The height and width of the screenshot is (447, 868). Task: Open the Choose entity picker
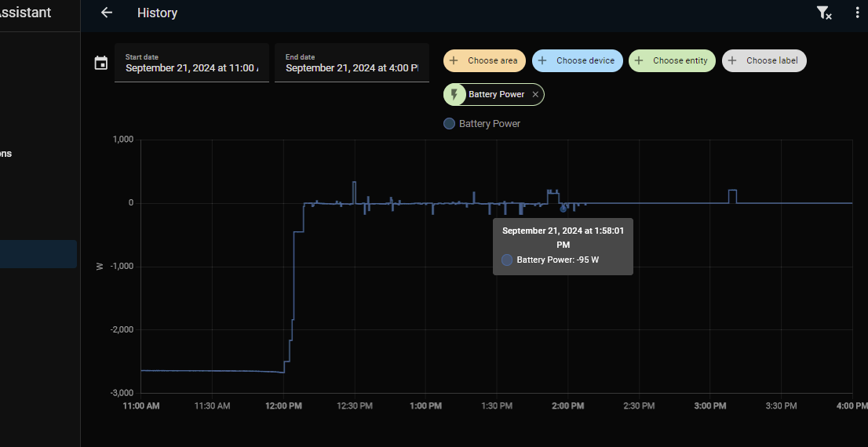pyautogui.click(x=672, y=61)
